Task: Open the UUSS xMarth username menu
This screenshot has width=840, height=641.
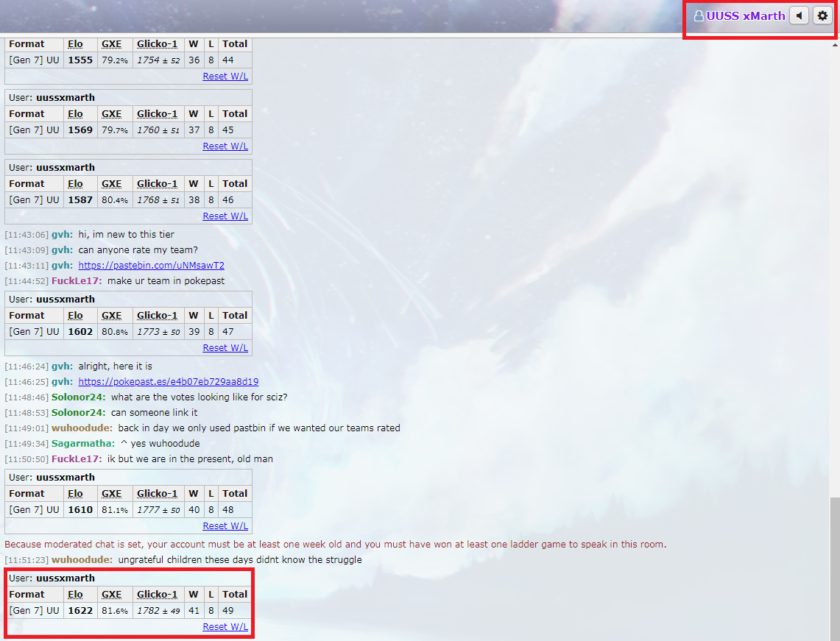Action: [740, 16]
